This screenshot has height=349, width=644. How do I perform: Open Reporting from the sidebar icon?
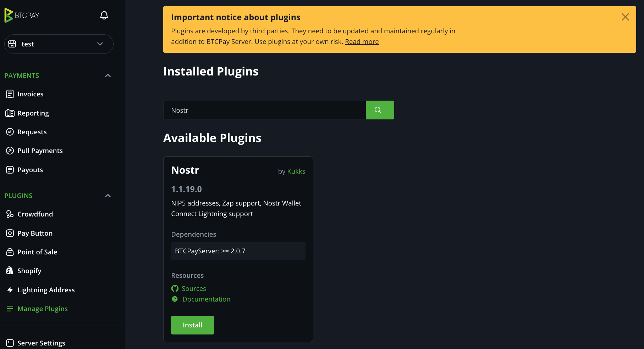[x=10, y=113]
